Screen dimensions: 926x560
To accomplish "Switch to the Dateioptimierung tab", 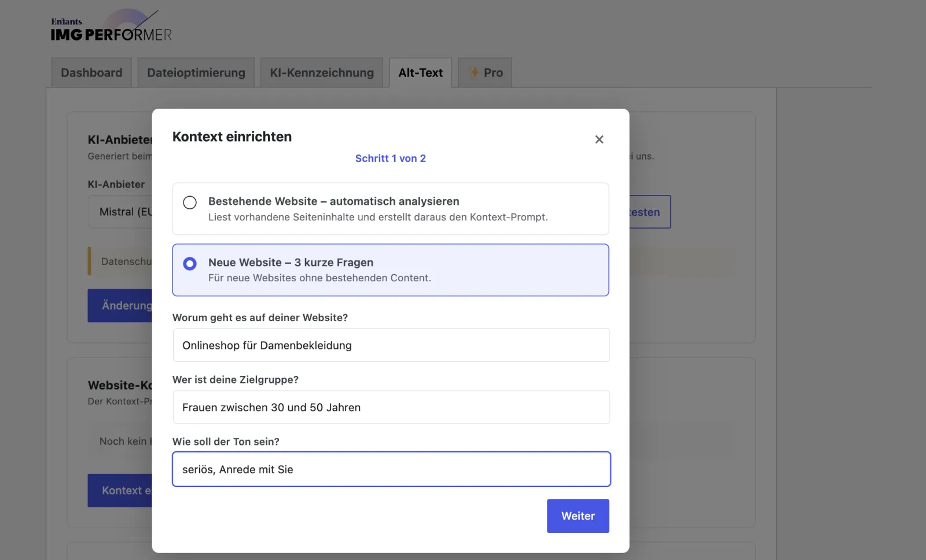I will pos(196,73).
